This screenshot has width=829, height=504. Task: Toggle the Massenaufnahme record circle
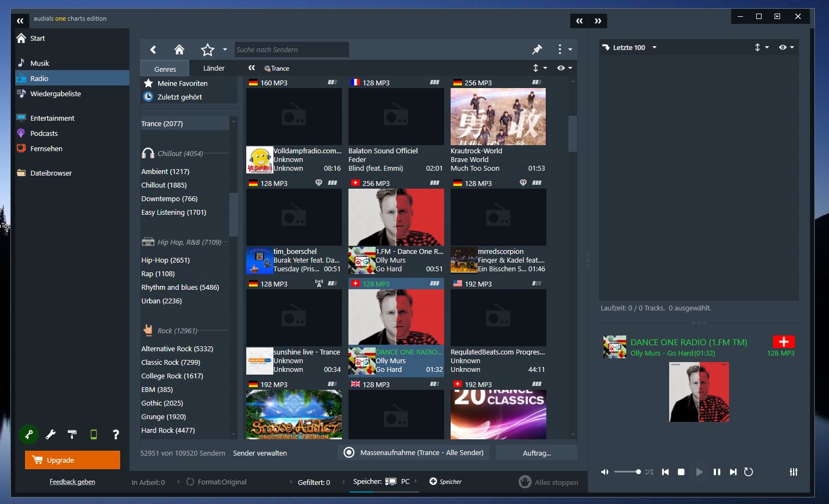[350, 452]
